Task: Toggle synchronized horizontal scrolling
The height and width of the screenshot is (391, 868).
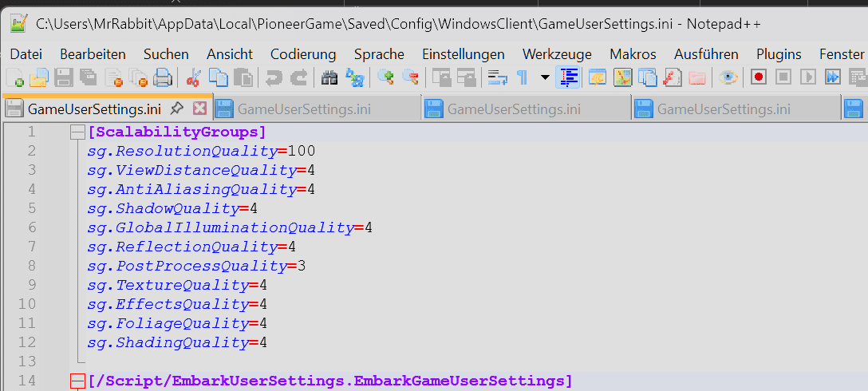Action: 466,77
